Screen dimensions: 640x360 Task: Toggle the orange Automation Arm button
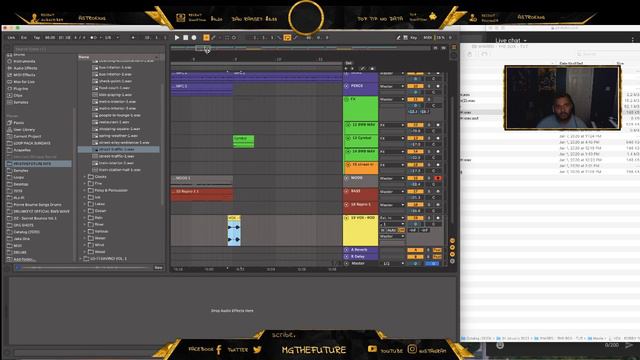click(x=206, y=38)
